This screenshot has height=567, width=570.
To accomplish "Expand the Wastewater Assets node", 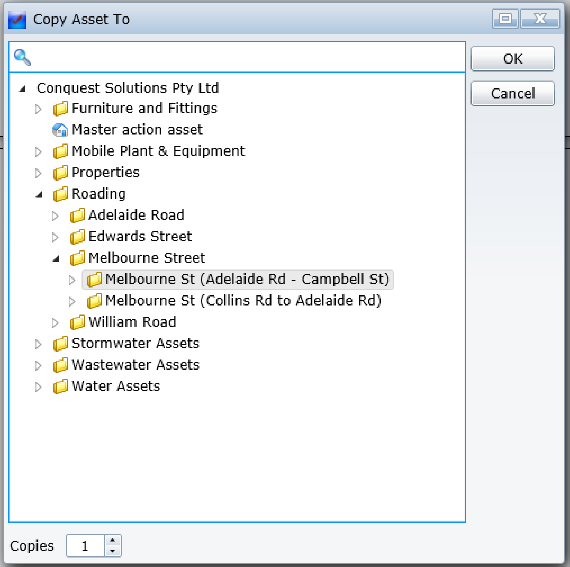I will pos(38,366).
